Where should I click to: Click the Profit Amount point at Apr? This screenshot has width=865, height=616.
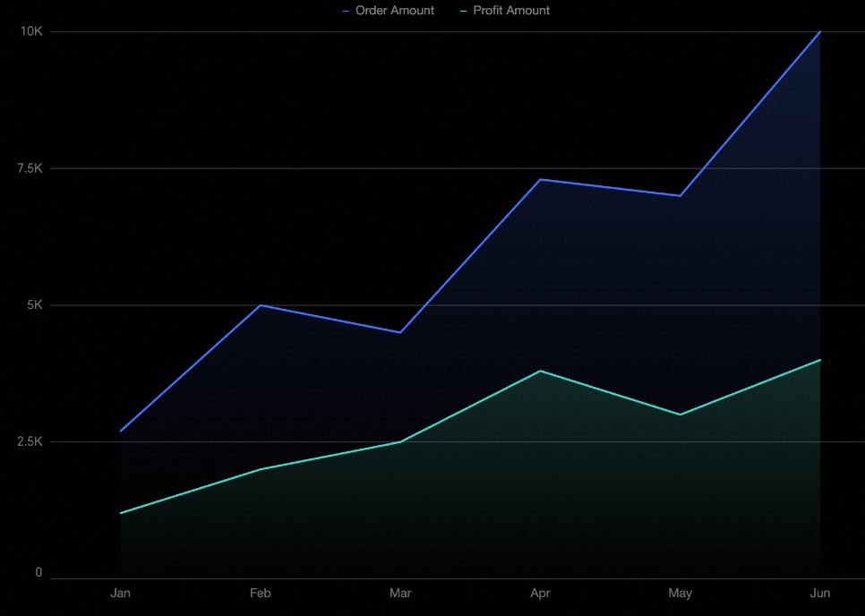pyautogui.click(x=540, y=371)
